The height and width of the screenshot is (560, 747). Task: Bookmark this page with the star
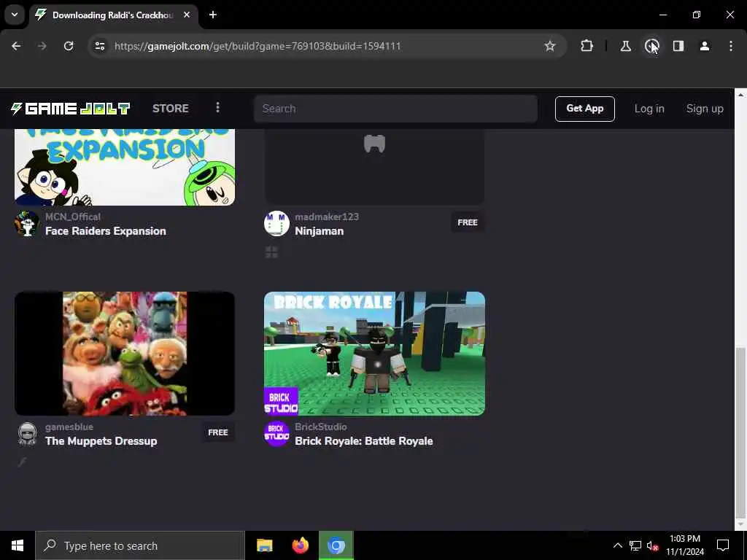[x=550, y=46]
